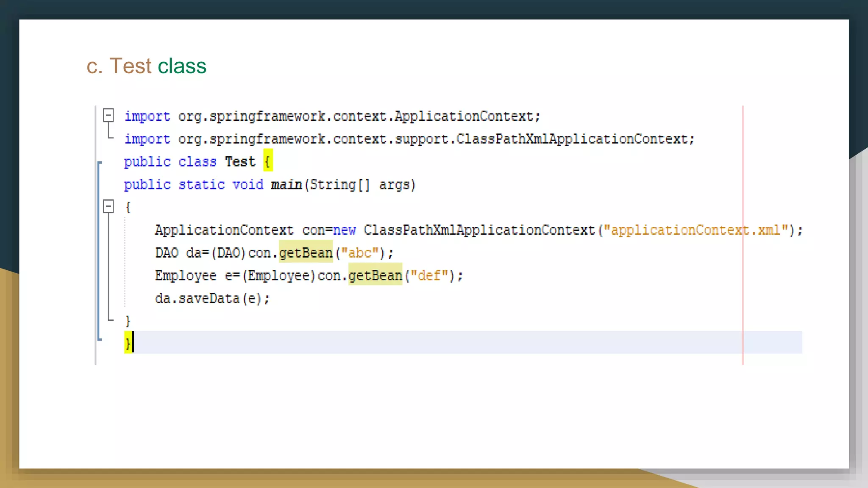Click the opening brace of main method
868x488 pixels.
128,207
